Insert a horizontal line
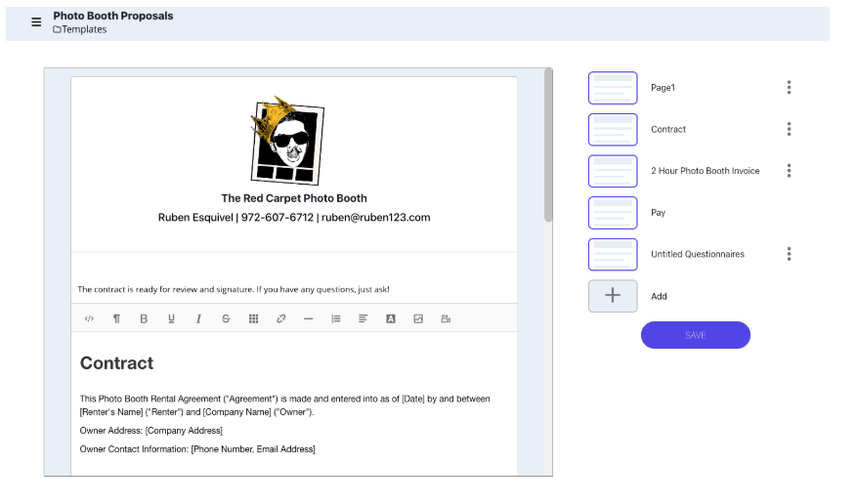855x504 pixels. click(x=308, y=318)
